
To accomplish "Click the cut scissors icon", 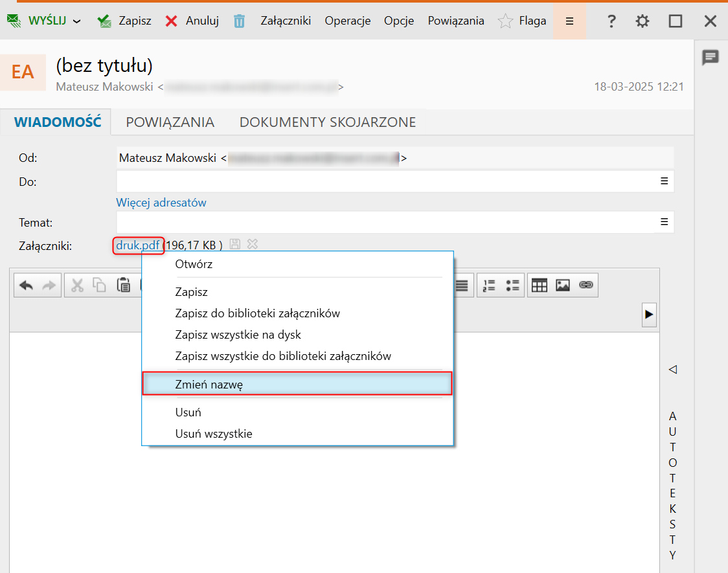I will (77, 286).
